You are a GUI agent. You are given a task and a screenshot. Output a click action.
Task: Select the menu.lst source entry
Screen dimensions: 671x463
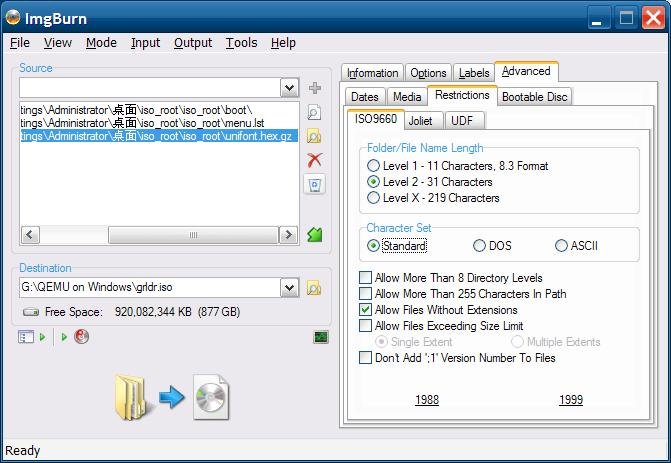point(159,123)
